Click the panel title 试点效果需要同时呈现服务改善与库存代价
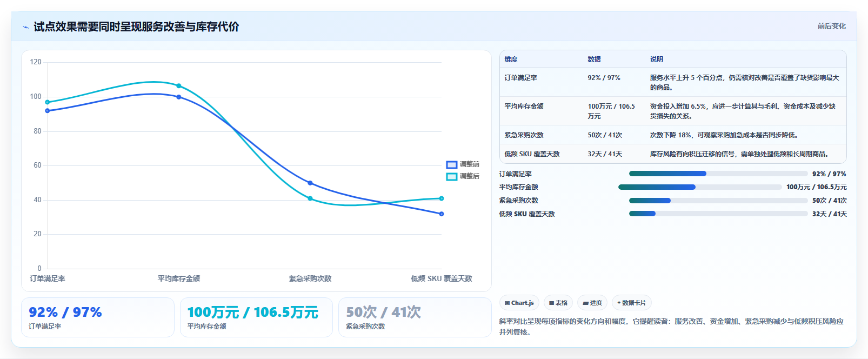This screenshot has height=359, width=868. tap(136, 27)
